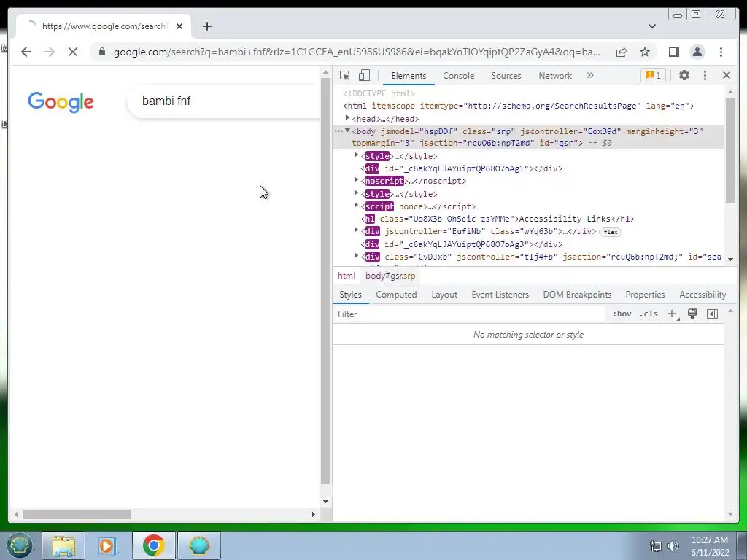Go back to previous page
747x560 pixels.
pos(26,52)
